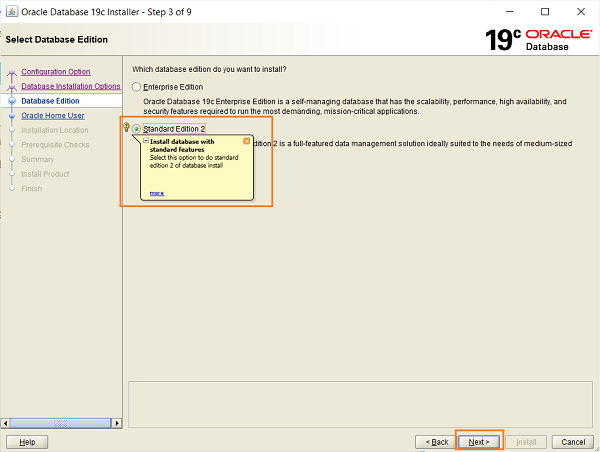Screen dimensions: 600x452
Task: Select the Standard Edition 2 radio button
Action: 136,129
